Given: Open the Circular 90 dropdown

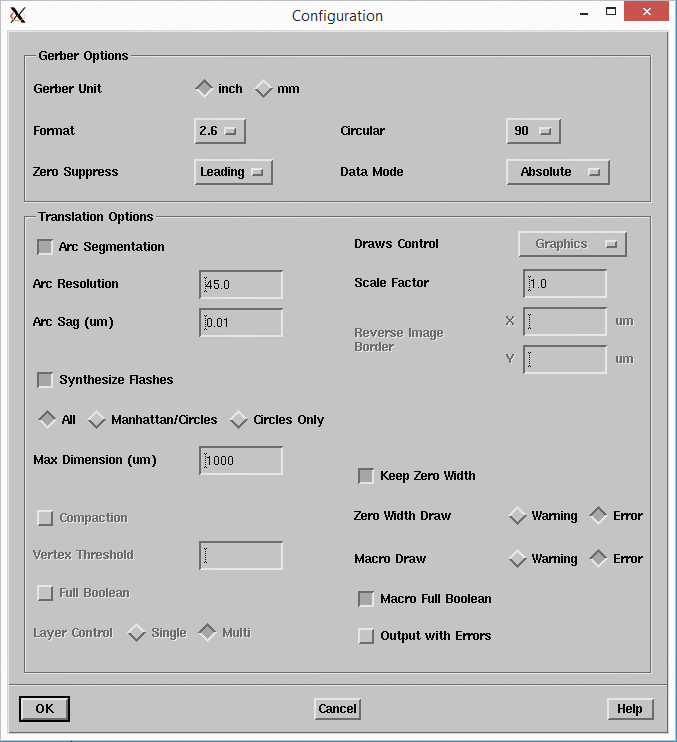Looking at the screenshot, I should click(x=533, y=131).
